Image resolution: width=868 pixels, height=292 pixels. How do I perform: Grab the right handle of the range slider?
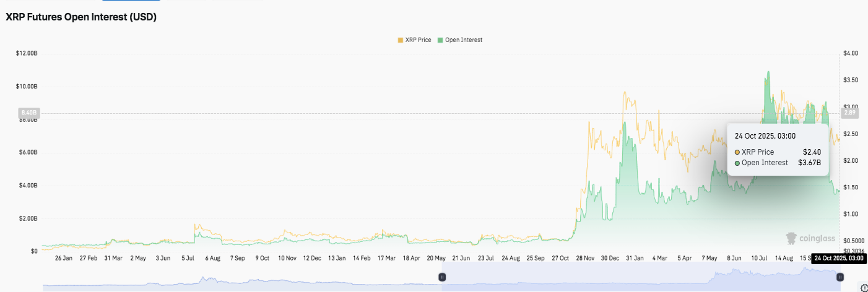pyautogui.click(x=839, y=278)
